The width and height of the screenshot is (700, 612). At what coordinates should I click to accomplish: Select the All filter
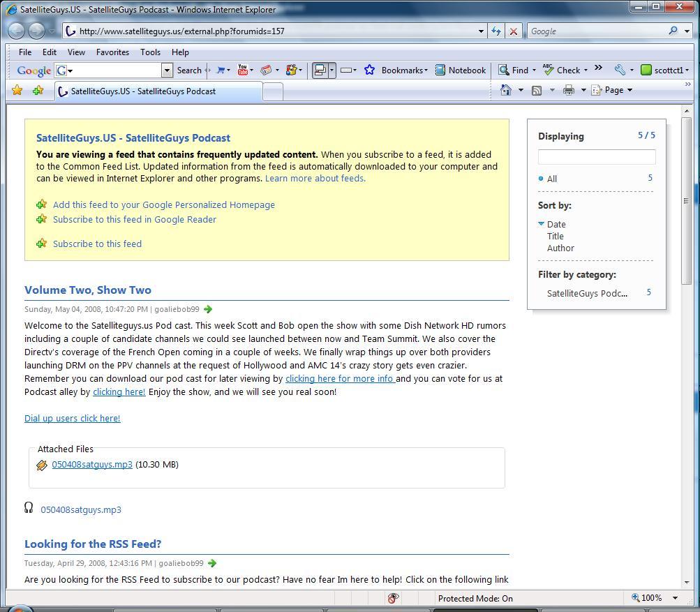(x=552, y=179)
